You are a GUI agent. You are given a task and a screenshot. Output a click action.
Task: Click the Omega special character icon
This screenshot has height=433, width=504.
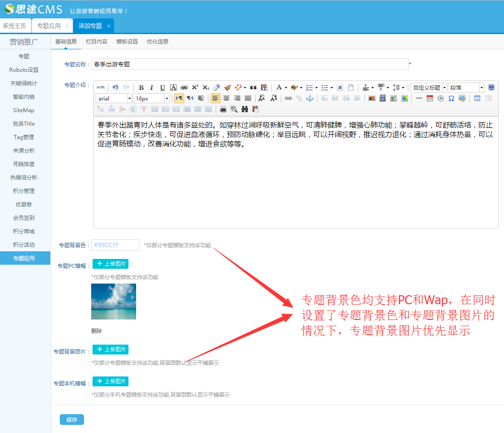click(x=451, y=98)
